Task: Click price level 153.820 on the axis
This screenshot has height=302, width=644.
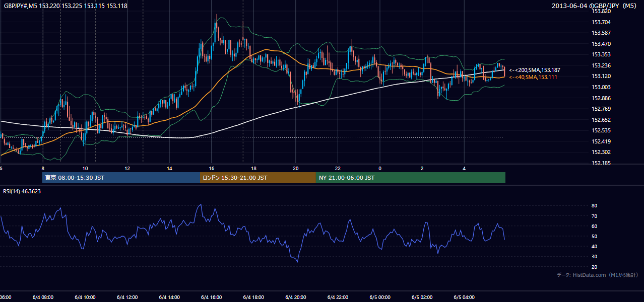Action: click(x=601, y=11)
